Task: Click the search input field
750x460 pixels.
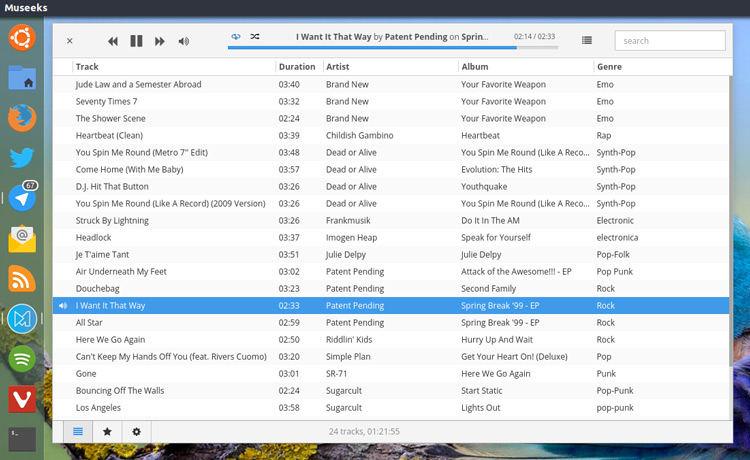Action: (x=669, y=41)
